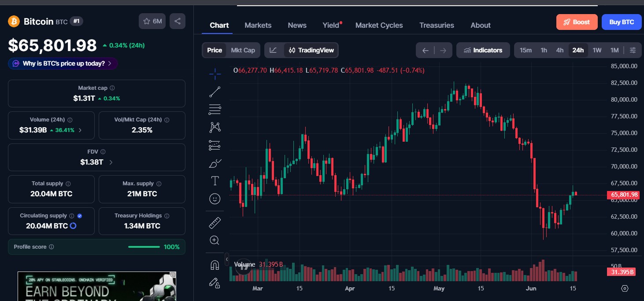
Task: Open the Earn Beyond advertisement banner
Action: 97,286
